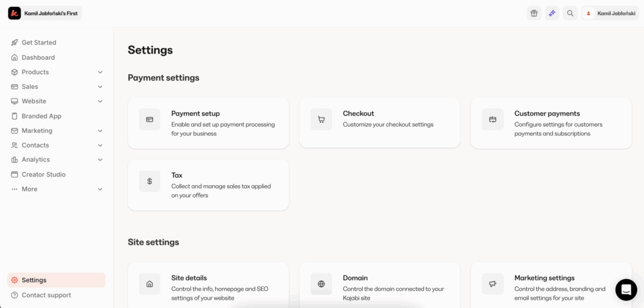This screenshot has width=644, height=308.
Task: Open the Kamil Jabłoński account button
Action: tap(609, 13)
